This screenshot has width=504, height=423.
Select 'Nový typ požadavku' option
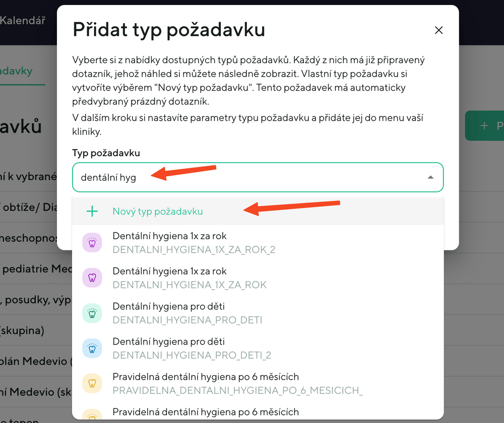click(x=157, y=211)
